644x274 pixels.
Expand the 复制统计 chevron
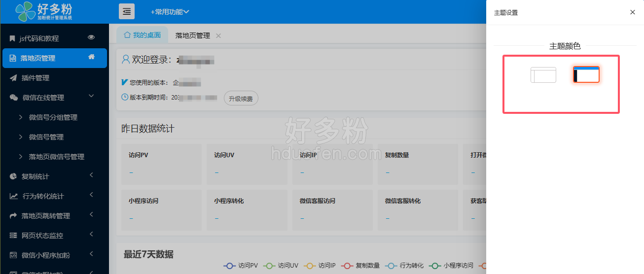[x=91, y=175]
